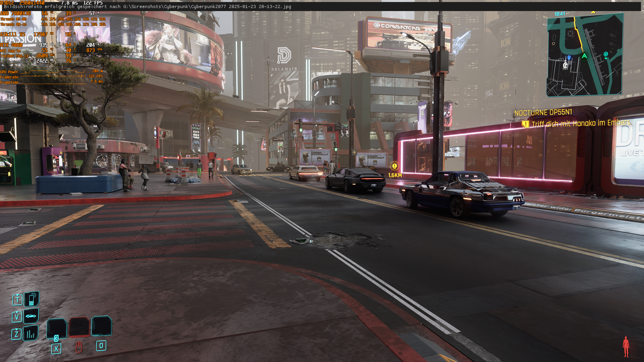
Task: Click the red mouse icon
Action: click(79, 347)
